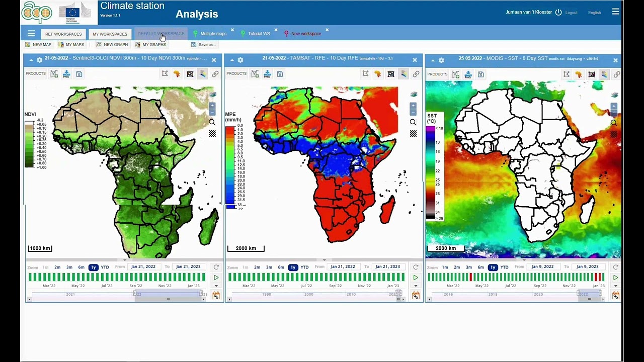Screen dimensions: 644x362
Task: Click Save as... button
Action: [x=203, y=45]
